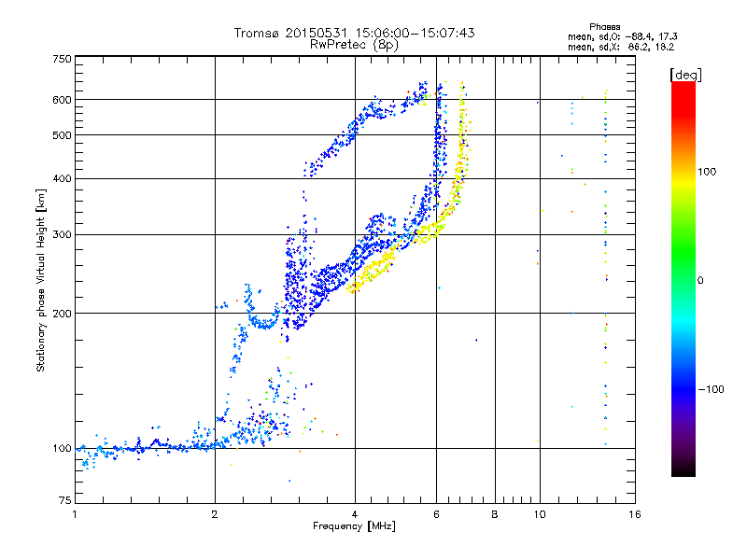Click the 'Phases' header label
Viewport: 747px width, 560px height.
pyautogui.click(x=604, y=27)
